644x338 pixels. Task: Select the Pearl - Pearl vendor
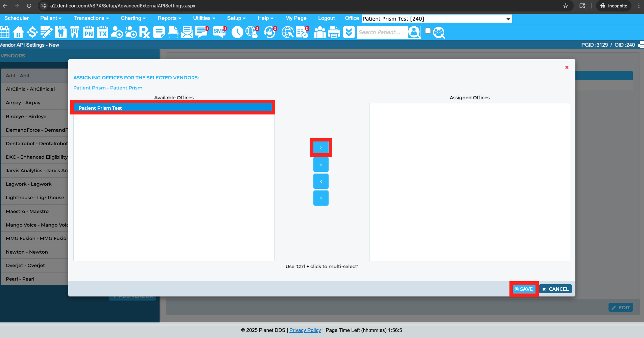34,279
